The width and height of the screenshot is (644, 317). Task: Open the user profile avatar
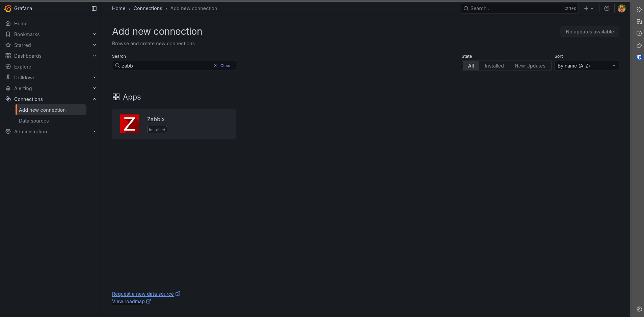point(621,8)
